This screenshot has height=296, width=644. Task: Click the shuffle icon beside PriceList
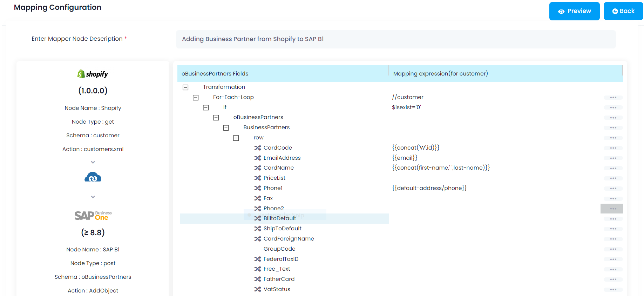tap(258, 178)
